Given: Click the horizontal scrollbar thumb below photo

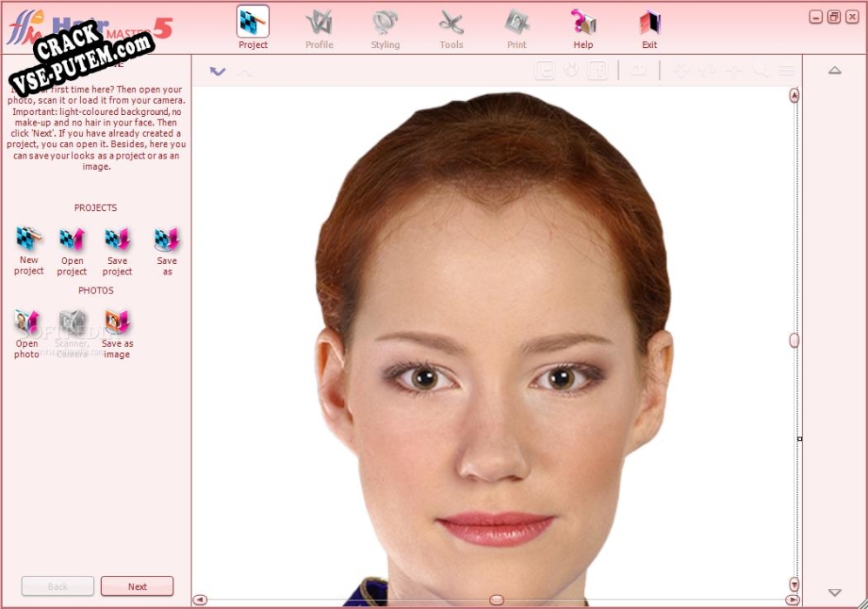Looking at the screenshot, I should (497, 600).
